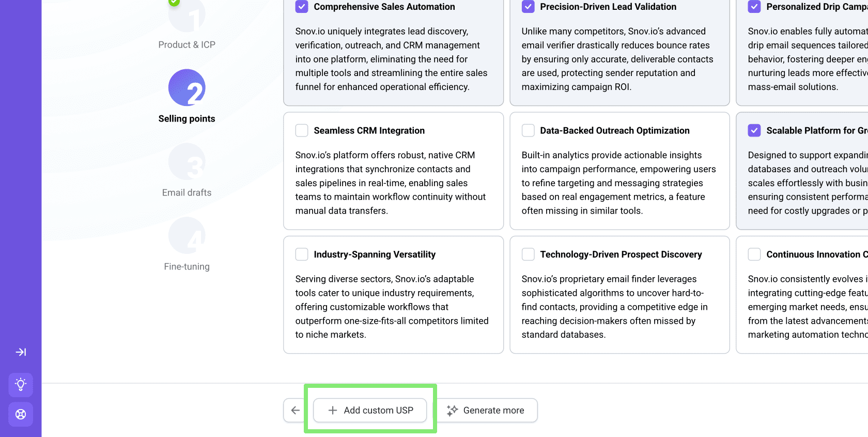Open the Product & ICP step label
The image size is (868, 437).
pos(187,45)
